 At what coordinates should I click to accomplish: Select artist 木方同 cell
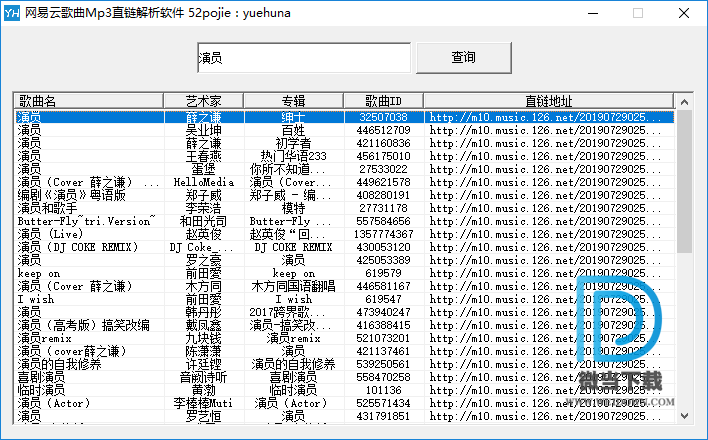(x=204, y=286)
